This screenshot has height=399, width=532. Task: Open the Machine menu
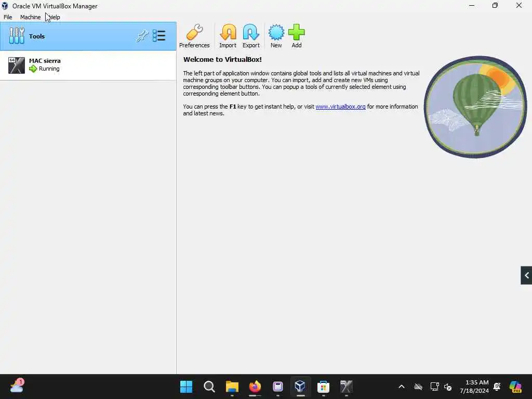click(30, 17)
